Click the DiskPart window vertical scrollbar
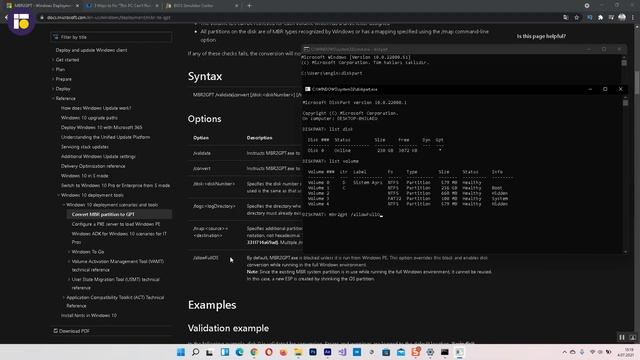640x360 pixels. coord(625,175)
